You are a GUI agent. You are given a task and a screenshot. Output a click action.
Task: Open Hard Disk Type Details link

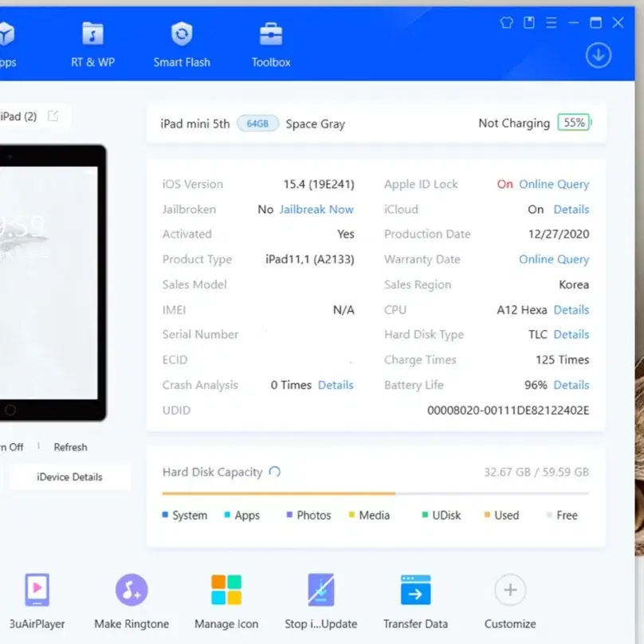(571, 335)
